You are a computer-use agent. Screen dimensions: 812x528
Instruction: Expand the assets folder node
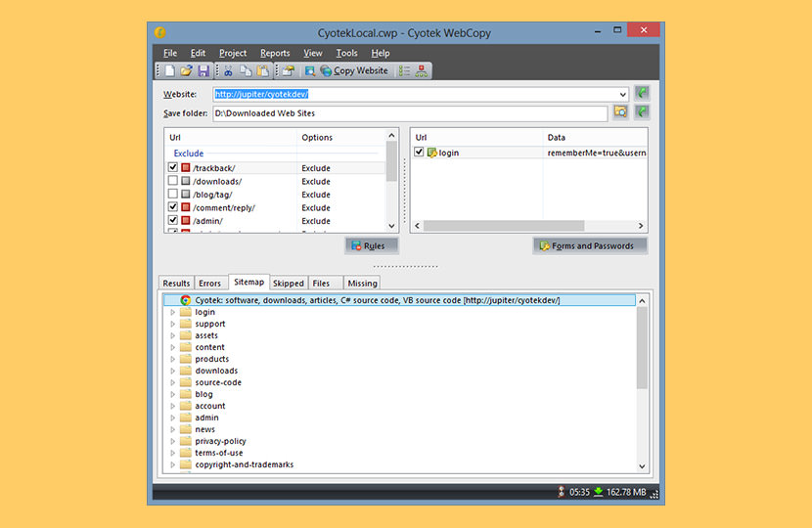click(172, 335)
